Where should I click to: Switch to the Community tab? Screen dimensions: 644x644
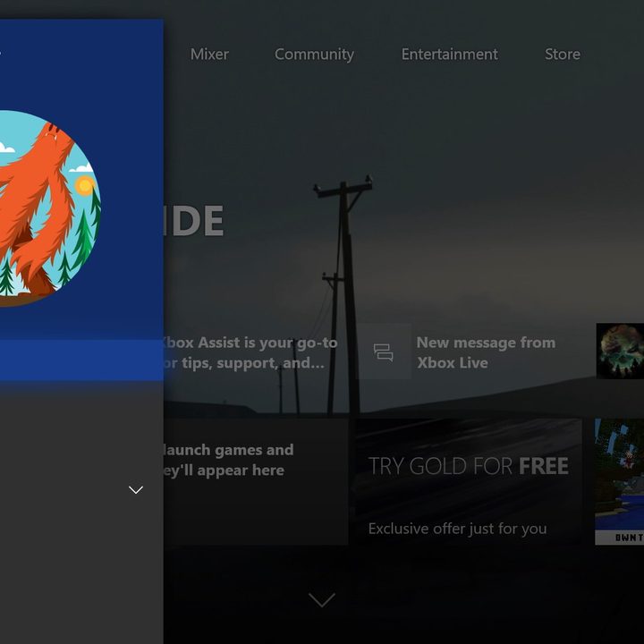coord(314,55)
